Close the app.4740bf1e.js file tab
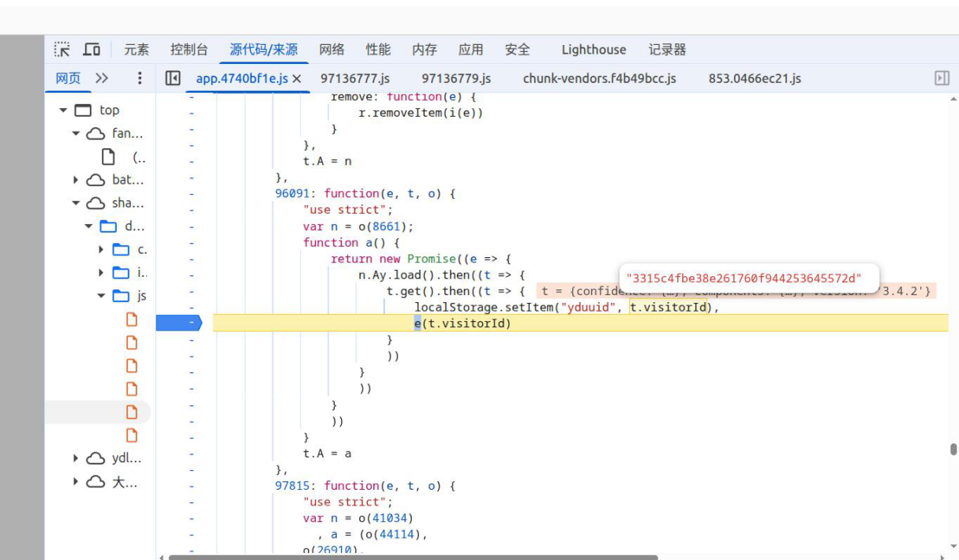Screen dimensions: 959x560 pos(297,79)
